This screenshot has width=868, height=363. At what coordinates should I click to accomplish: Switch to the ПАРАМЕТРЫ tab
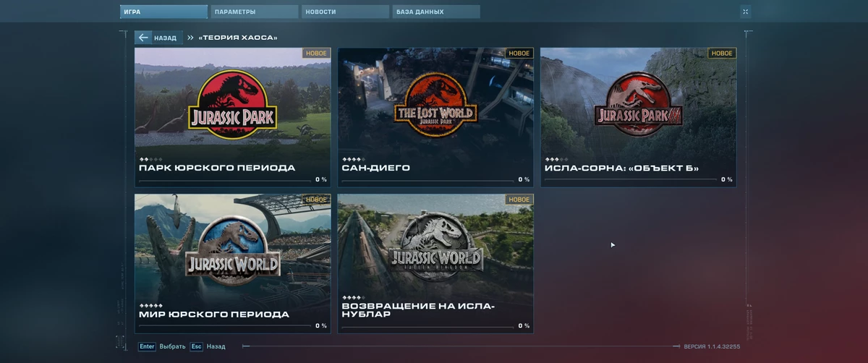255,12
